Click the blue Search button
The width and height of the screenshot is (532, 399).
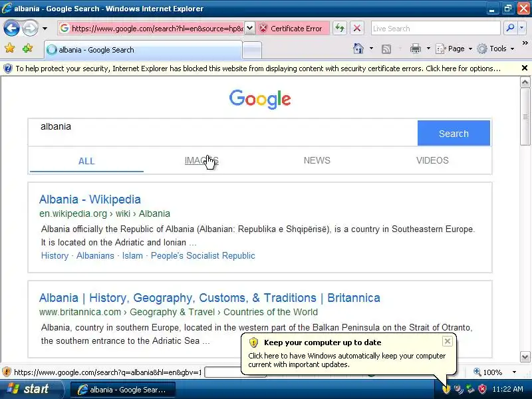pos(454,133)
